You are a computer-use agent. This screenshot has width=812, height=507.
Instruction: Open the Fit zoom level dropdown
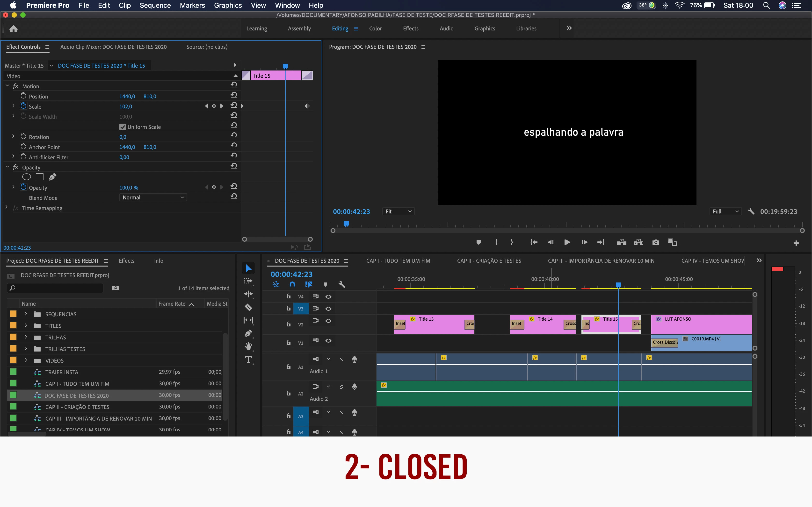398,211
